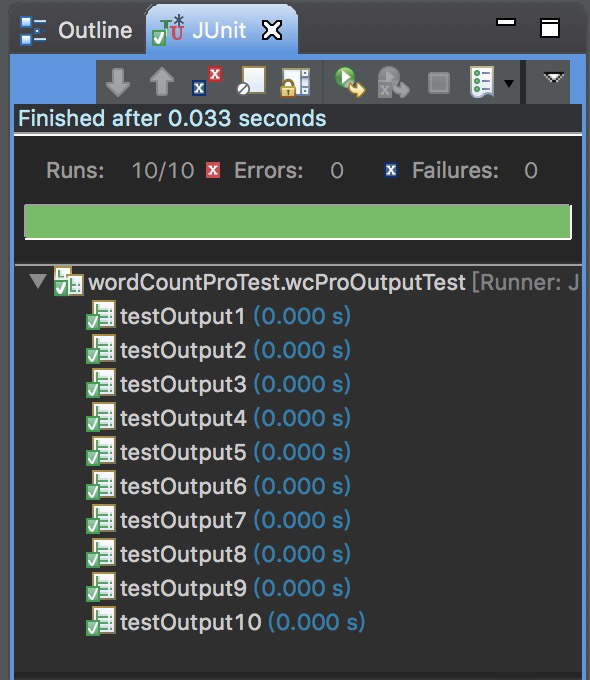Click the 'Errors:' label
Screen dimensions: 590x680
269,170
